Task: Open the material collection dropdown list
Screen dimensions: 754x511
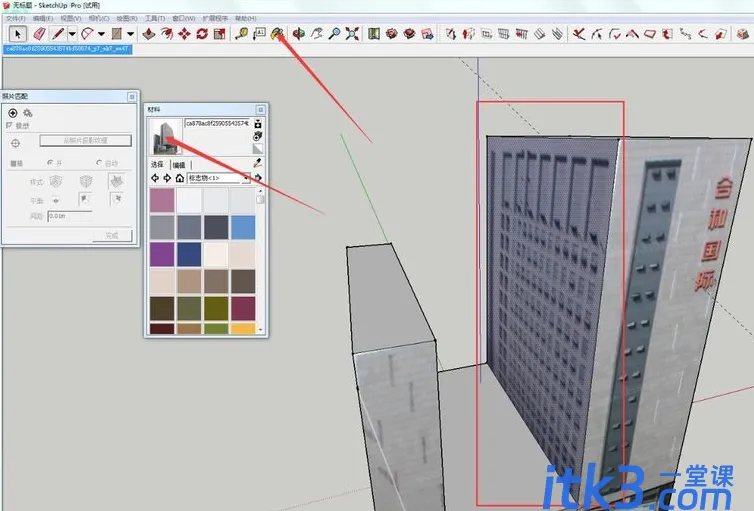Action: click(x=219, y=178)
